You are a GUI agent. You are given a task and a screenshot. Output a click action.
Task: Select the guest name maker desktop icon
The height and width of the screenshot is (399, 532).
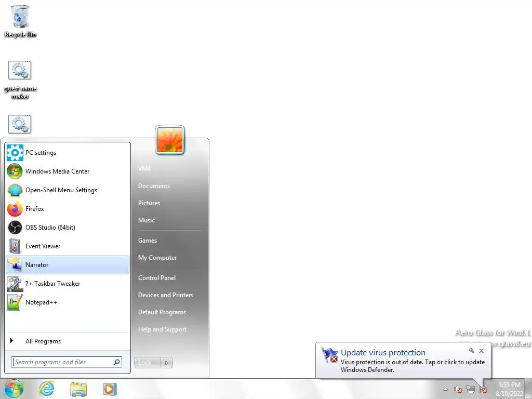(20, 80)
